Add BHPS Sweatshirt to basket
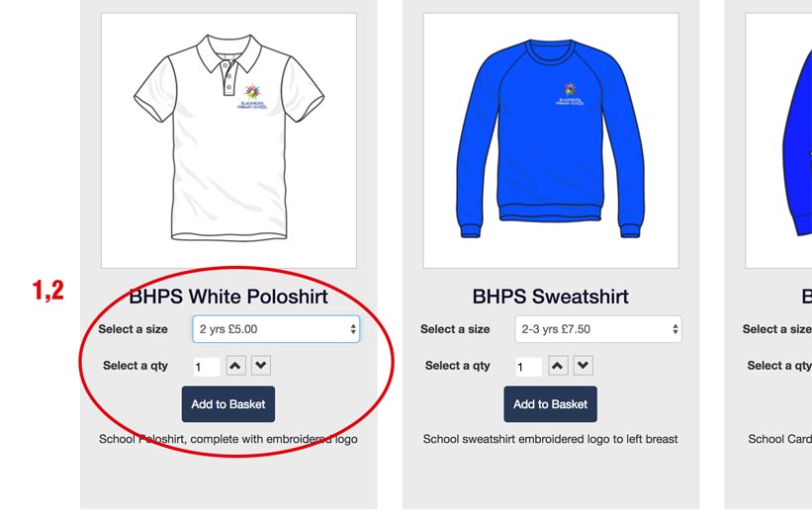The image size is (812, 519). coord(551,404)
